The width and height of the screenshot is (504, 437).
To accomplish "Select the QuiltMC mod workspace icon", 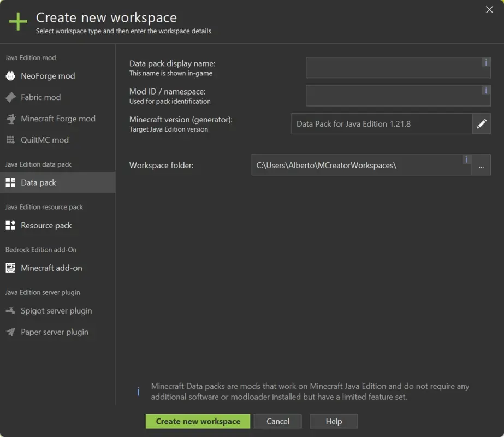I will [x=10, y=140].
